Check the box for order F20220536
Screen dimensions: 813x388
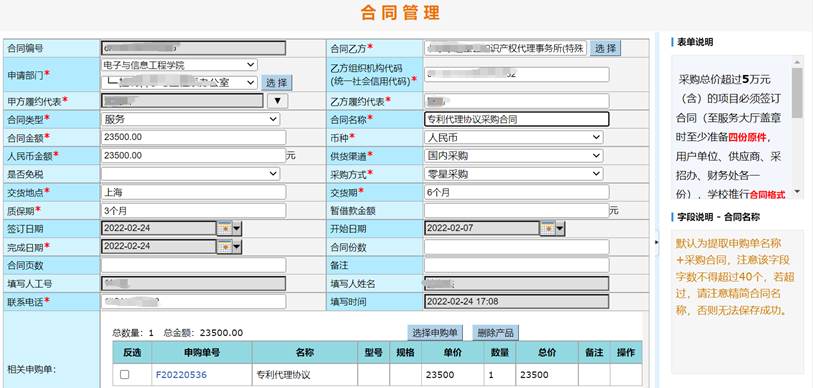[x=124, y=374]
